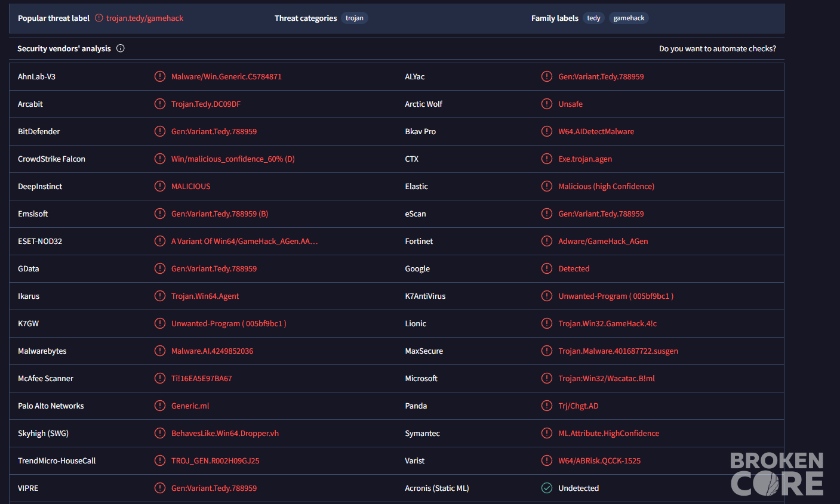The image size is (840, 504).
Task: Click the warning icon beside Trojan.Tedy.DC09DF
Action: coord(160,104)
